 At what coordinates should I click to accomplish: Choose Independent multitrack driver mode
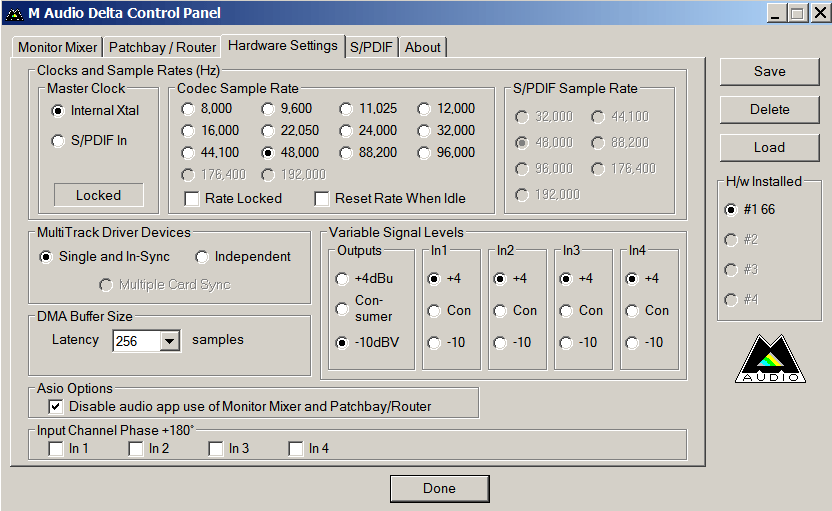tap(202, 257)
